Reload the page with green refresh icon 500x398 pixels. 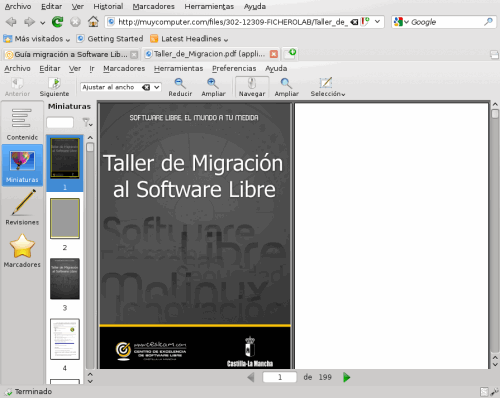click(x=57, y=22)
